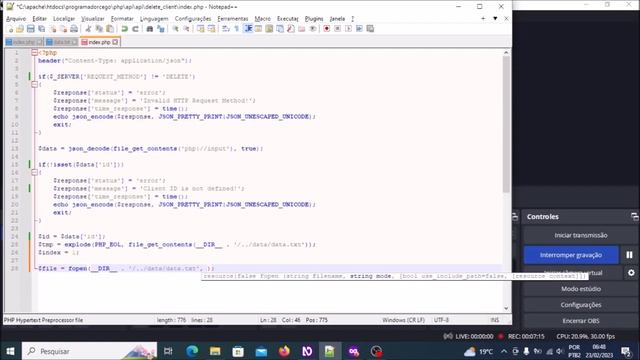Click the Zoom Out magnifier icon
This screenshot has height=360, width=640.
(186, 29)
